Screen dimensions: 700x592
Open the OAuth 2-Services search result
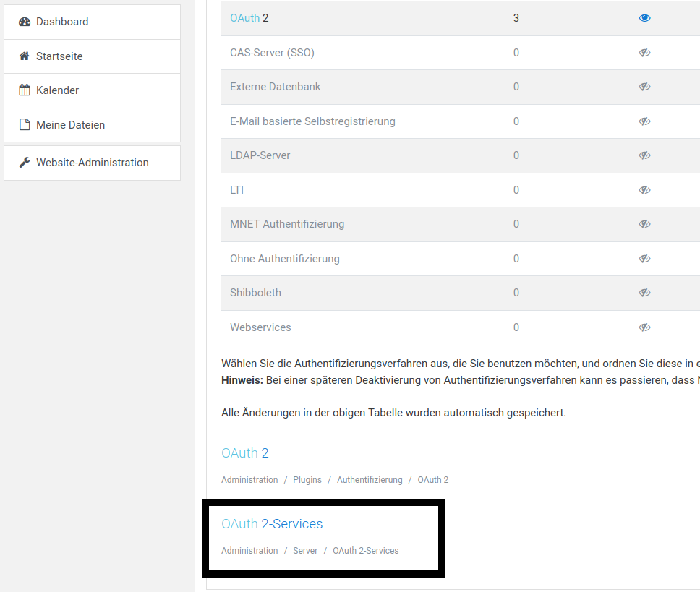[x=272, y=524]
